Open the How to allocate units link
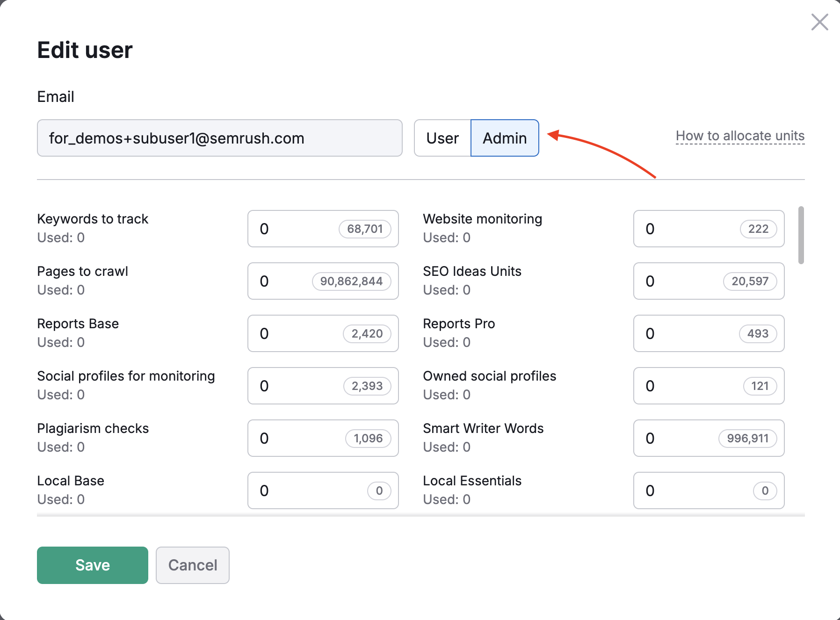Screen dimensions: 840x620 coord(739,136)
